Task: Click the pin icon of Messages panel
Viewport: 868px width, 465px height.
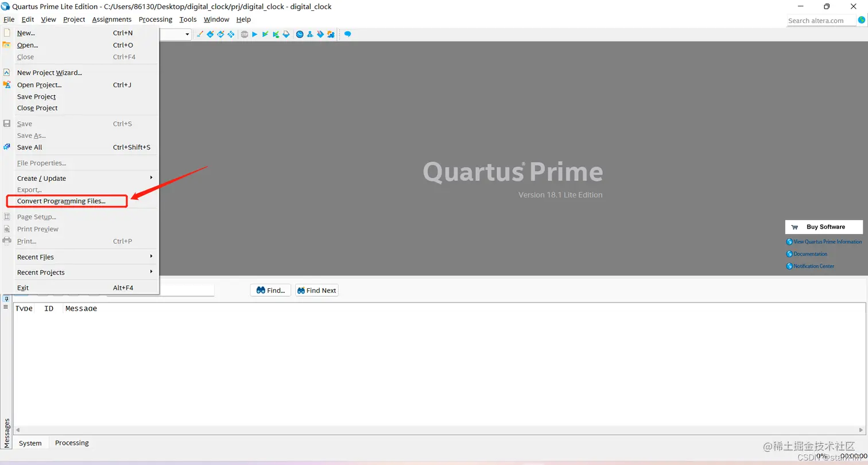Action: 6,299
